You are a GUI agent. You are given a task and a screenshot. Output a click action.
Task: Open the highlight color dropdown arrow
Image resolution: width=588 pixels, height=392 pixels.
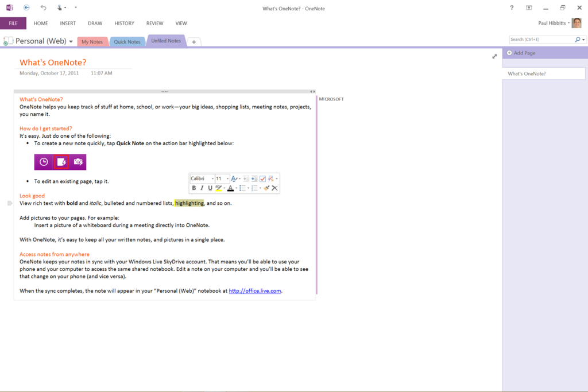pyautogui.click(x=225, y=188)
